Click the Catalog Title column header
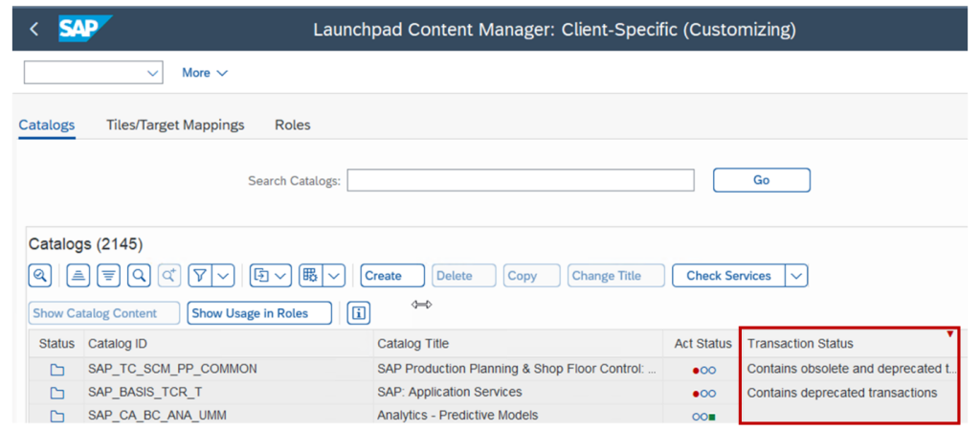Image resolution: width=980 pixels, height=431 pixels. [518, 344]
